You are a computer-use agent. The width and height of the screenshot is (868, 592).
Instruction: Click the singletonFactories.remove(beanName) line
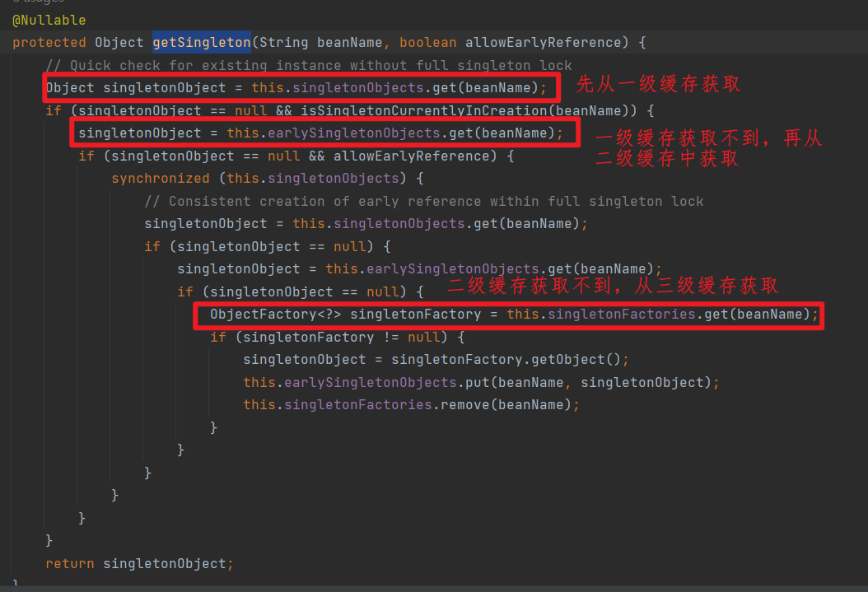pos(411,405)
